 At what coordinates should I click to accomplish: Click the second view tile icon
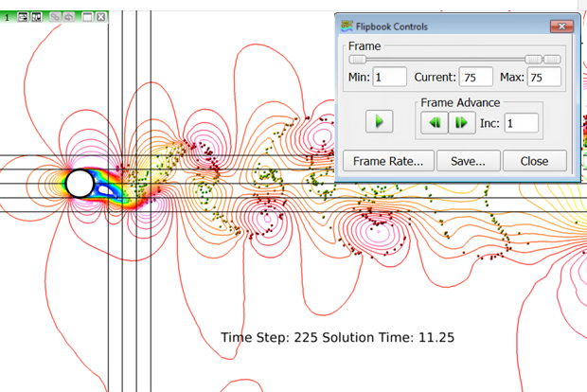(36, 17)
